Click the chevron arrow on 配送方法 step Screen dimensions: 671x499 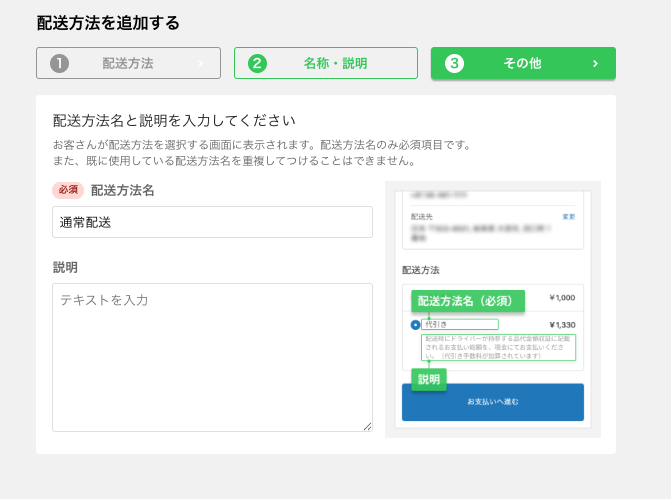click(x=201, y=63)
